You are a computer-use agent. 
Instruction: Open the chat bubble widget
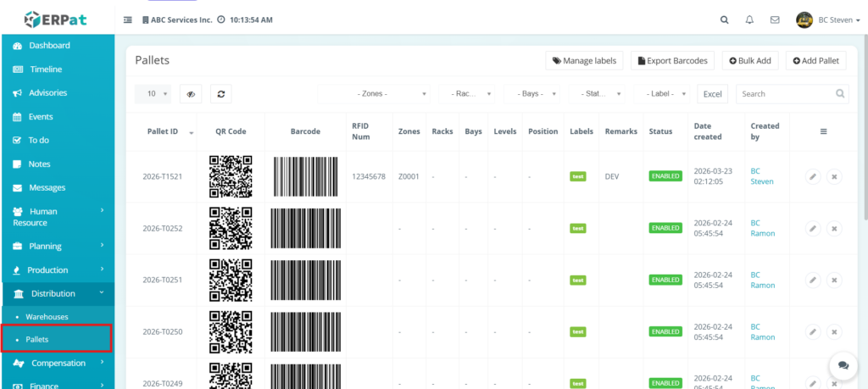(x=843, y=365)
